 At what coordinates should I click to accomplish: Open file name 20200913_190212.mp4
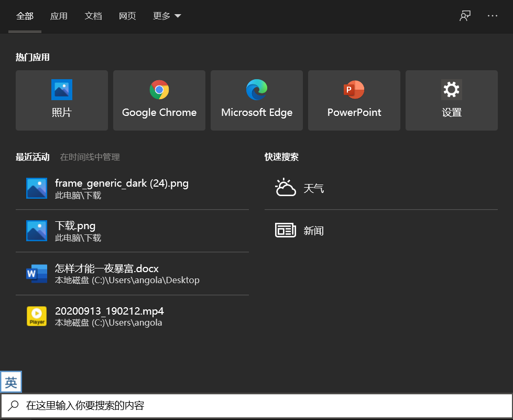click(x=110, y=311)
